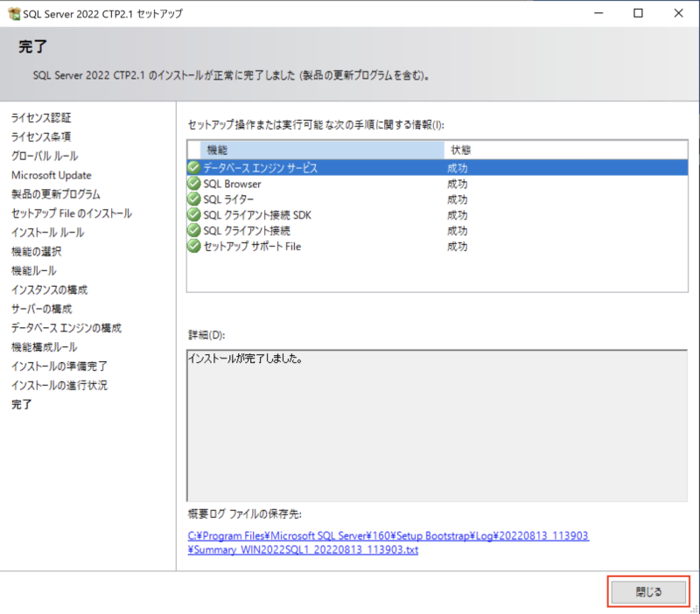Image resolution: width=700 pixels, height=614 pixels.
Task: Select the SQL クライアント接続 SDK row
Action: (437, 214)
